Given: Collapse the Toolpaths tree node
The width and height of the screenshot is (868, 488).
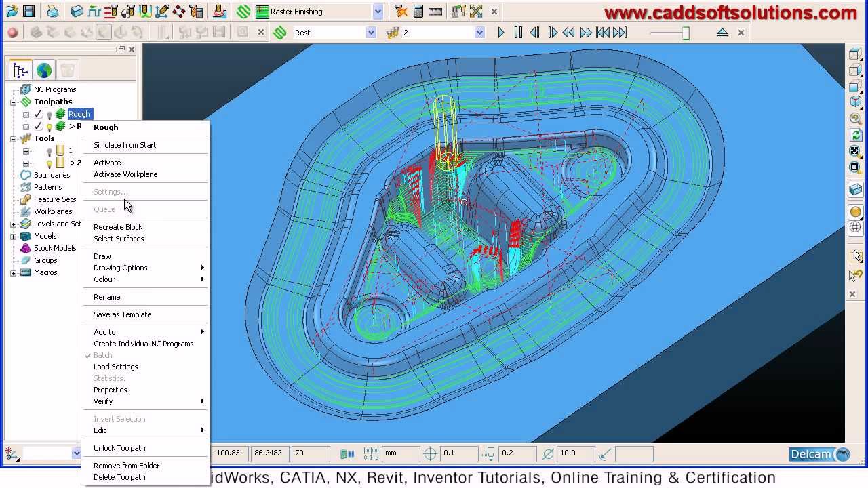Looking at the screenshot, I should click(x=13, y=102).
